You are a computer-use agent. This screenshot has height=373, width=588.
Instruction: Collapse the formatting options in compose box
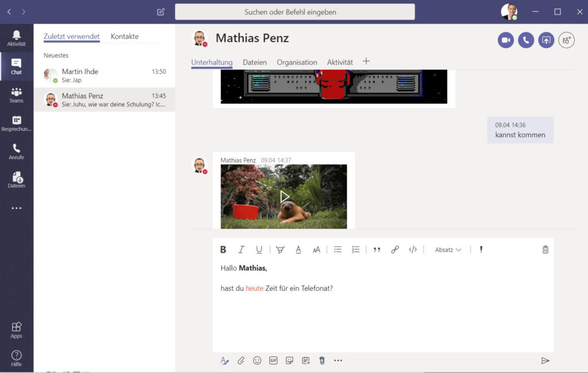click(x=225, y=360)
